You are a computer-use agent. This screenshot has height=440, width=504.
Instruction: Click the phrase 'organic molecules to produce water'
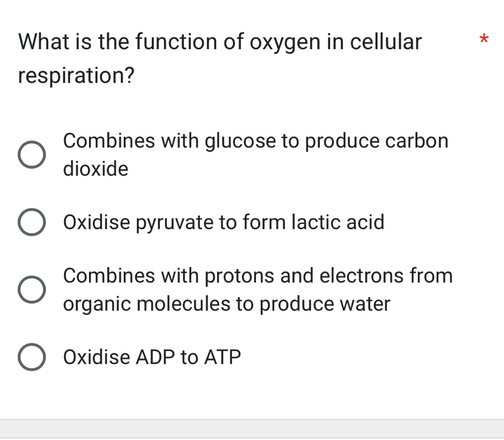(227, 304)
